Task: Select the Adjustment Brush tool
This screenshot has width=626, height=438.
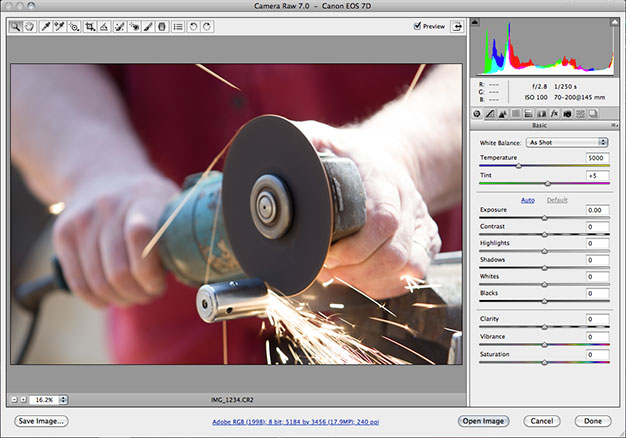Action: click(x=148, y=27)
